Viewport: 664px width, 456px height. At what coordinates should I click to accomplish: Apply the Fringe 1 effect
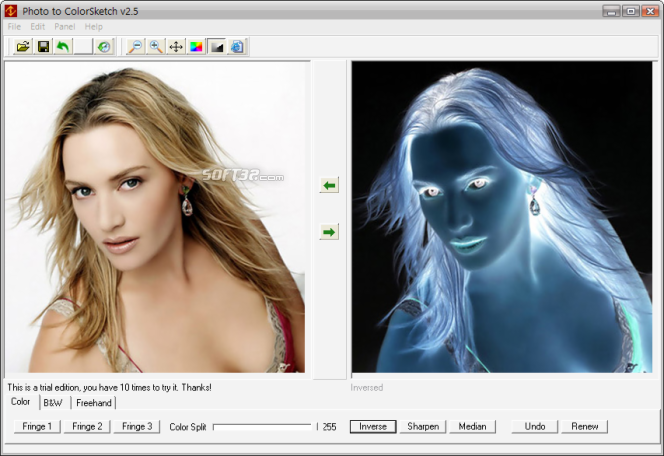pyautogui.click(x=37, y=426)
